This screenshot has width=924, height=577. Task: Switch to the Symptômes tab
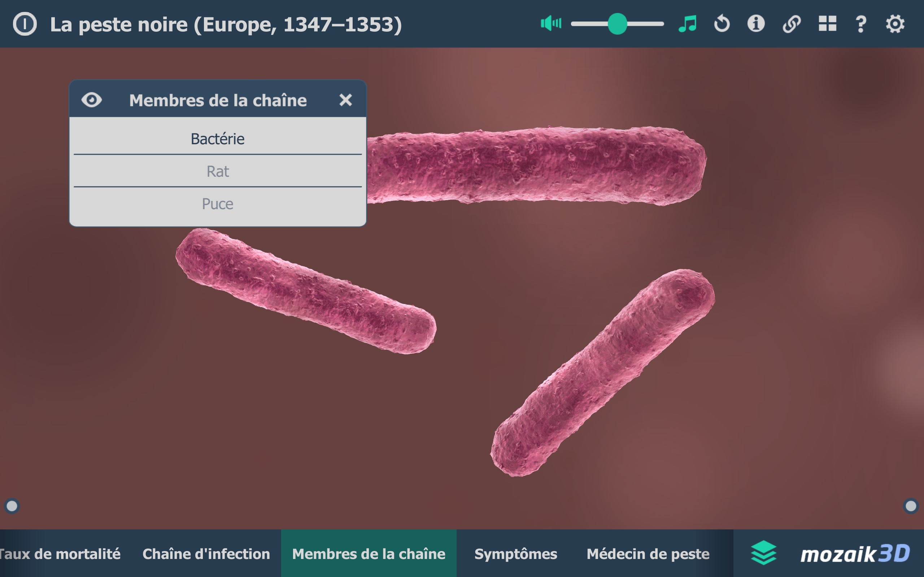(x=515, y=554)
